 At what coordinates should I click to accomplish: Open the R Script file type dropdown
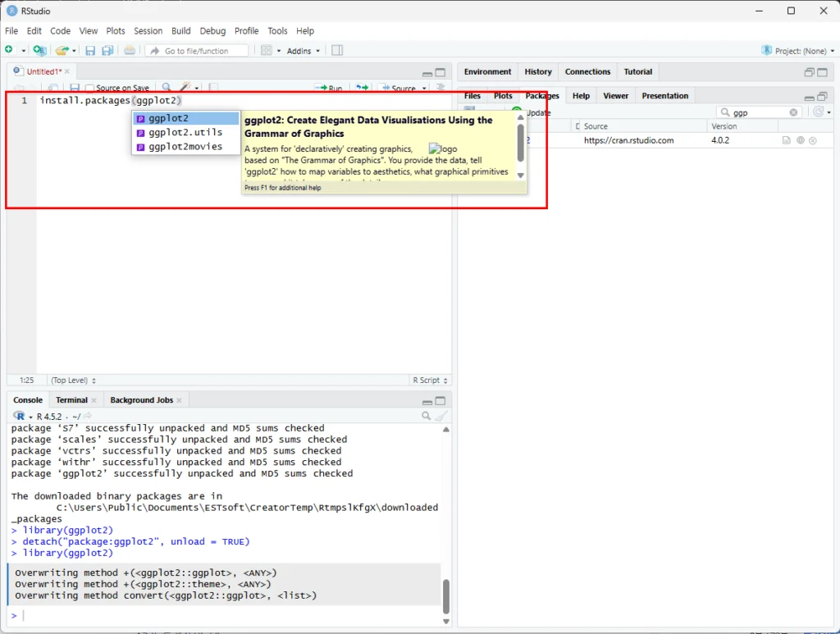(430, 381)
